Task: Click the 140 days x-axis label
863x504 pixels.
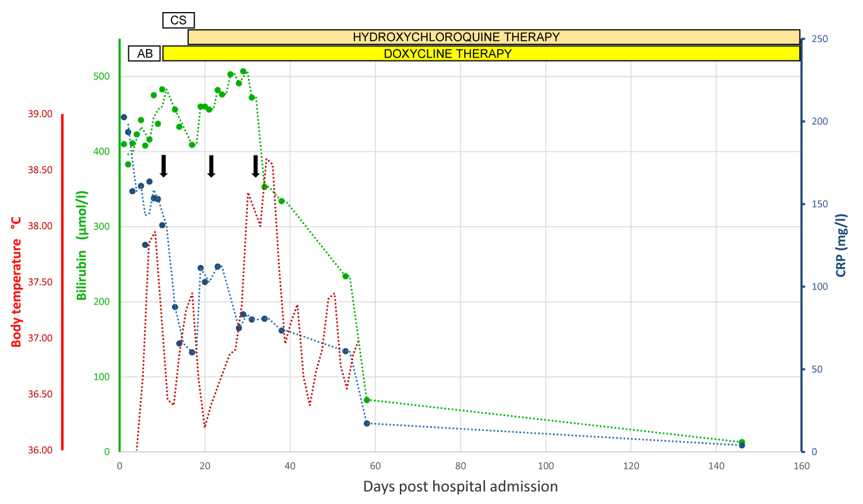Action: [716, 466]
